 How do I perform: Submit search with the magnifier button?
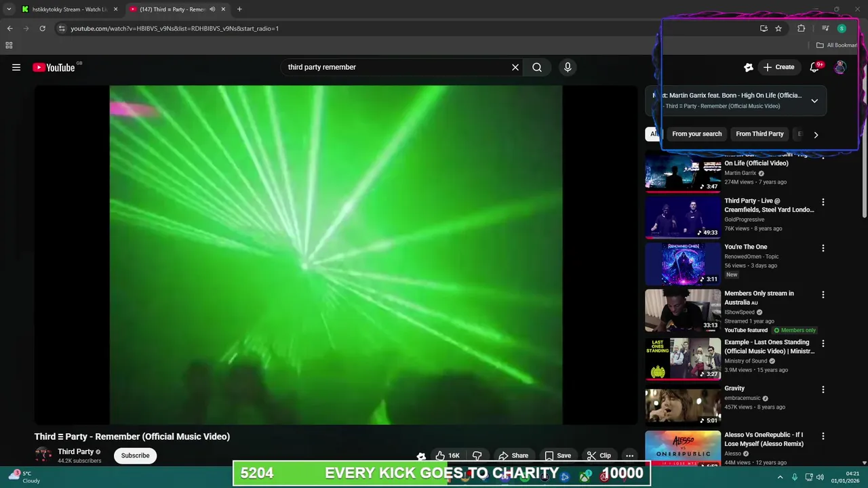(x=537, y=67)
